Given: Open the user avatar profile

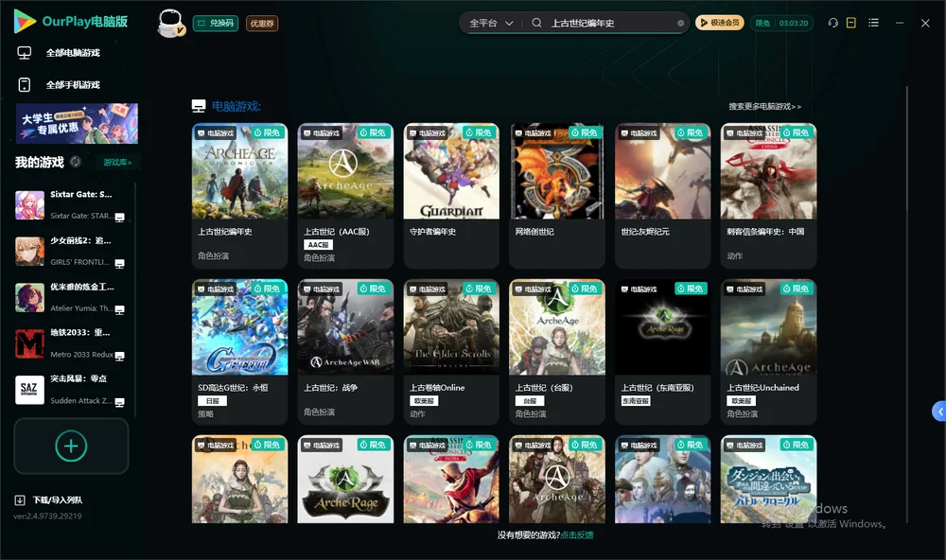Looking at the screenshot, I should click(x=170, y=23).
